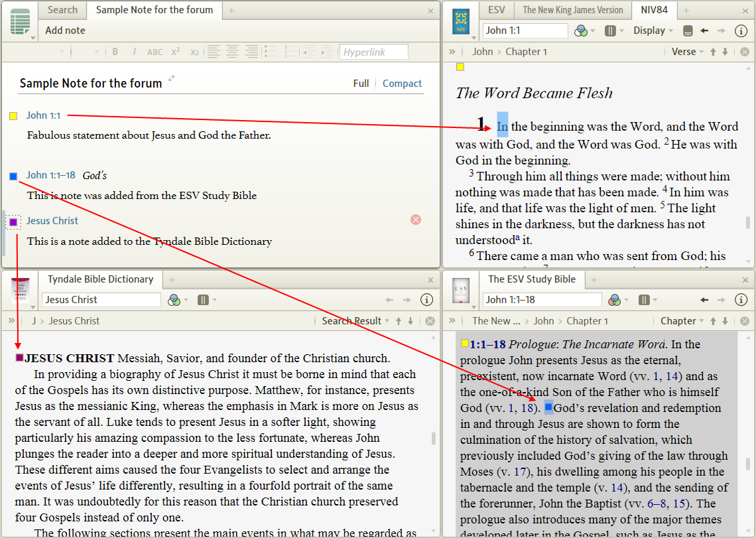Switch notes to Full view
Screen dimensions: 756x538
tap(361, 84)
